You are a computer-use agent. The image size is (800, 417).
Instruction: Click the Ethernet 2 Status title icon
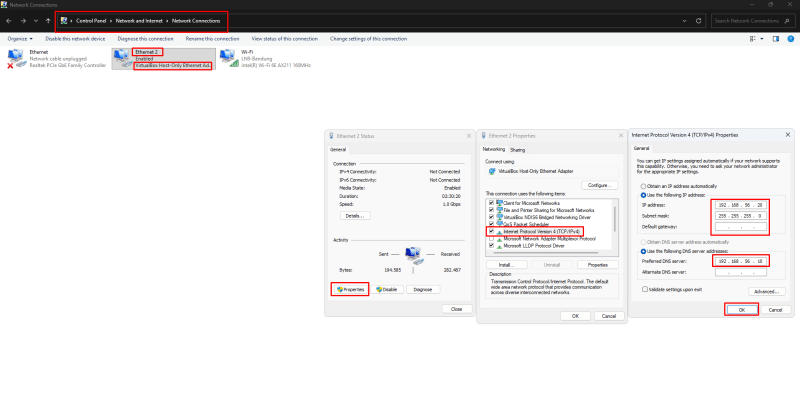332,136
